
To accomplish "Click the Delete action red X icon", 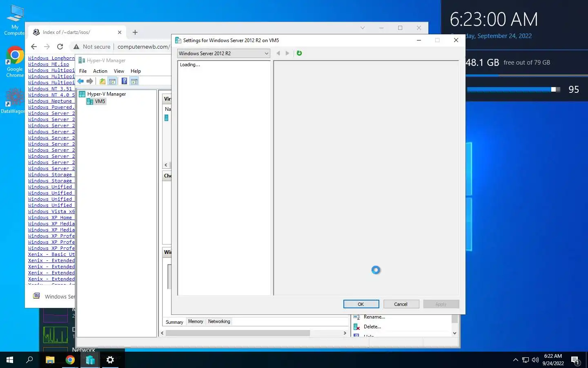I will pyautogui.click(x=356, y=327).
